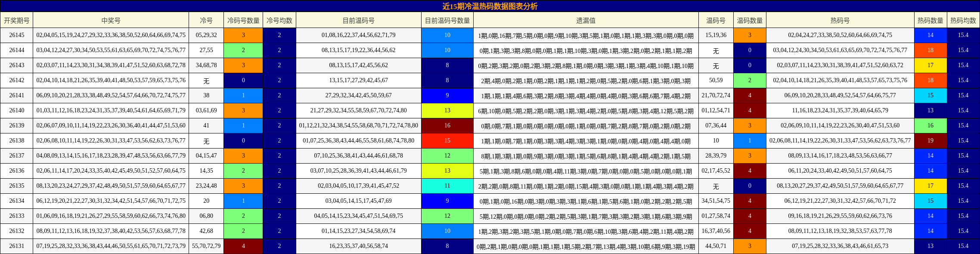980x254 pixels.
Task: Click cyan 11 cell in row 26135
Action: click(x=447, y=186)
